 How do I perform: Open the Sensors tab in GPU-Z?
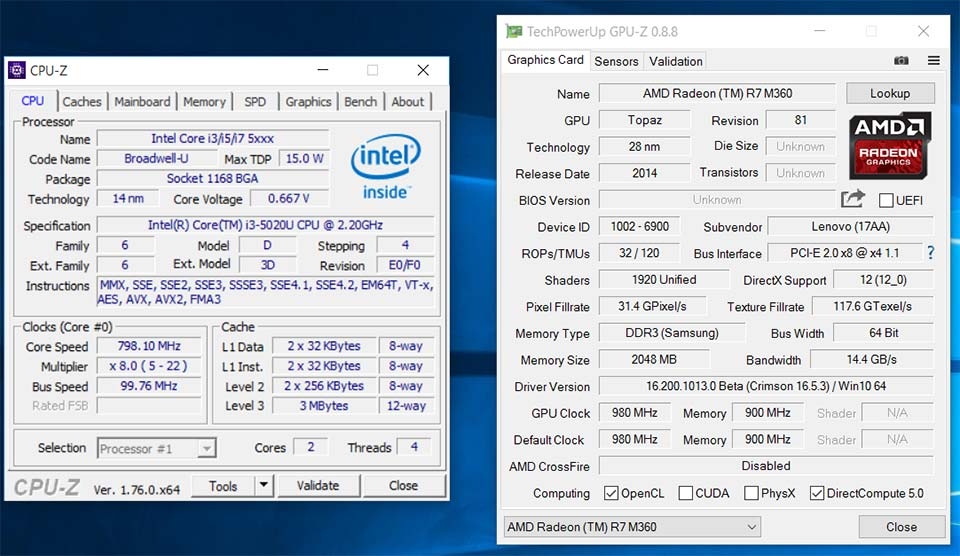point(617,61)
